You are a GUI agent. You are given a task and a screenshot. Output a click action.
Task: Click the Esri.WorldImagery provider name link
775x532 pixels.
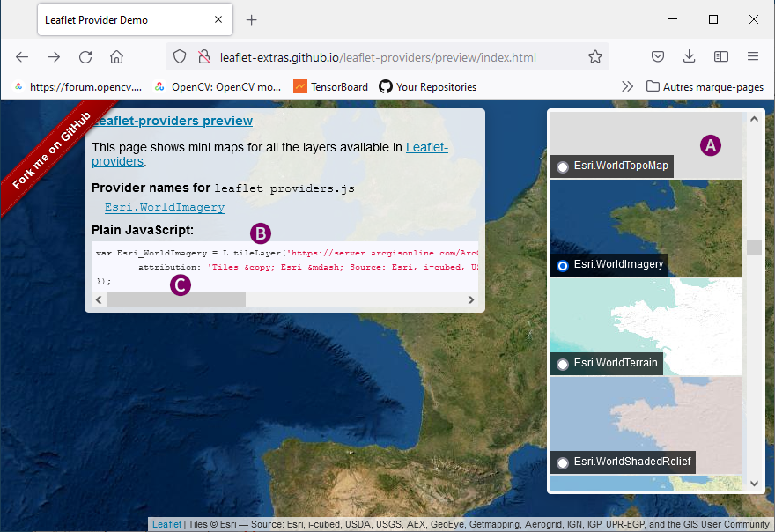(165, 207)
